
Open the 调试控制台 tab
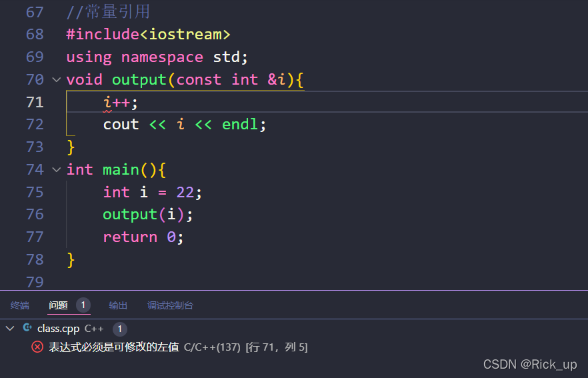[170, 305]
